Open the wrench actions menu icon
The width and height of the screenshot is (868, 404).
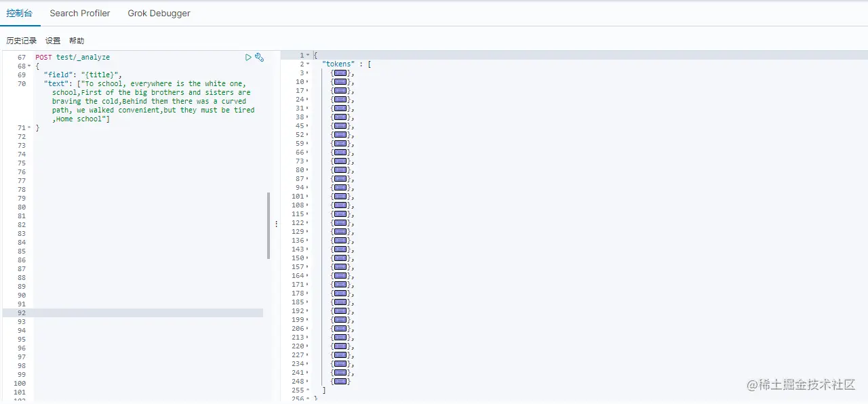coord(259,58)
